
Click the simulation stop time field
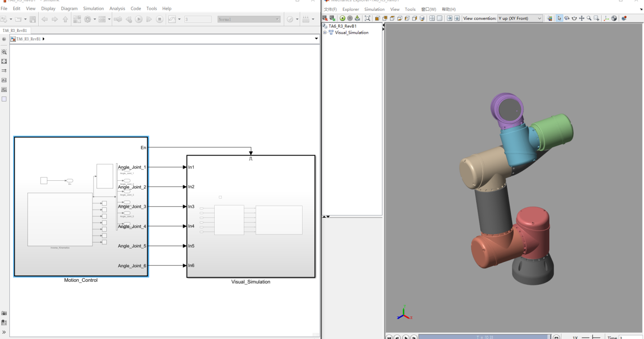tap(198, 19)
